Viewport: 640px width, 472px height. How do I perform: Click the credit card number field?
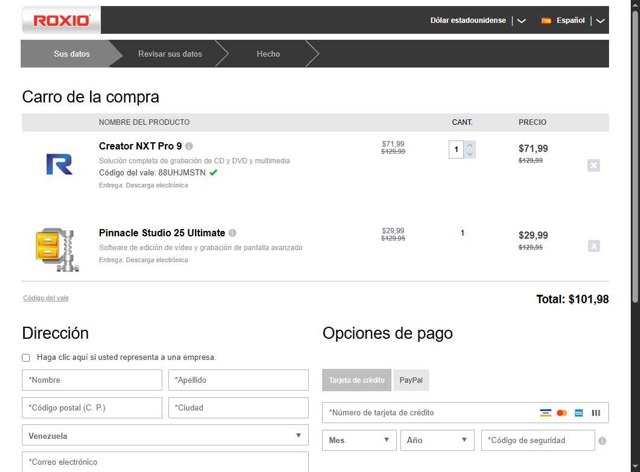[465, 413]
